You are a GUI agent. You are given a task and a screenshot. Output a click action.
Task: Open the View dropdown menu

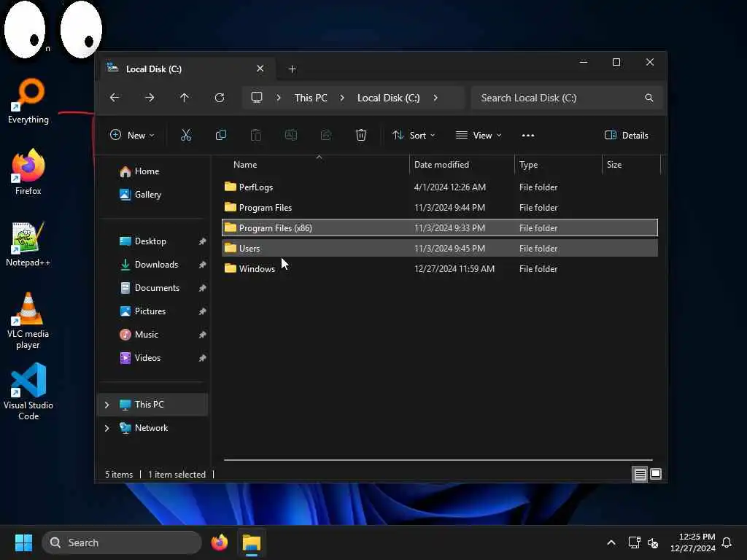(x=479, y=135)
